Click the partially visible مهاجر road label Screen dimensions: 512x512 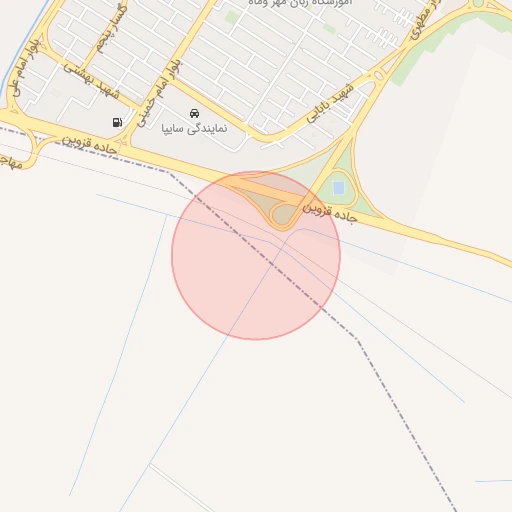(x=11, y=162)
